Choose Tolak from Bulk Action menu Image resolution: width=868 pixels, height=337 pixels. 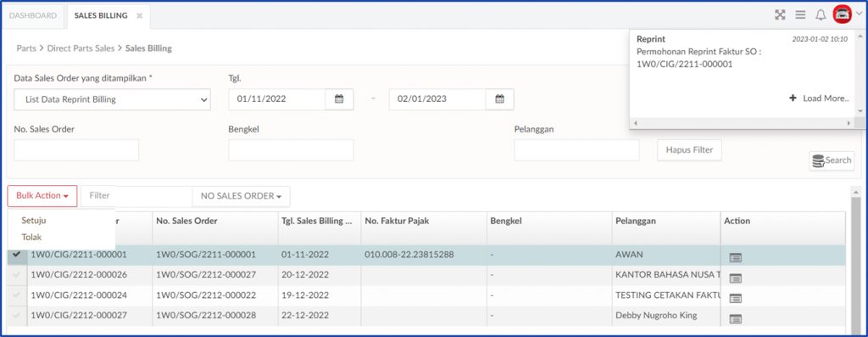tap(31, 237)
